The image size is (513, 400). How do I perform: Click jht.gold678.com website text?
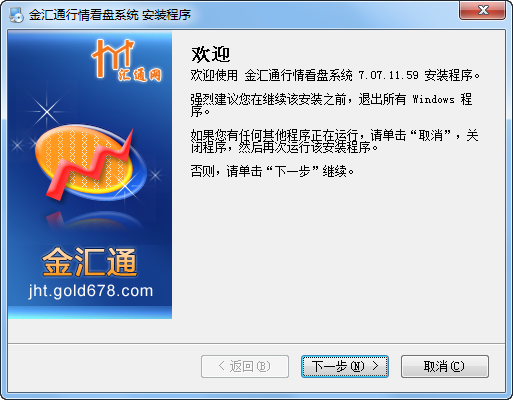pyautogui.click(x=90, y=291)
